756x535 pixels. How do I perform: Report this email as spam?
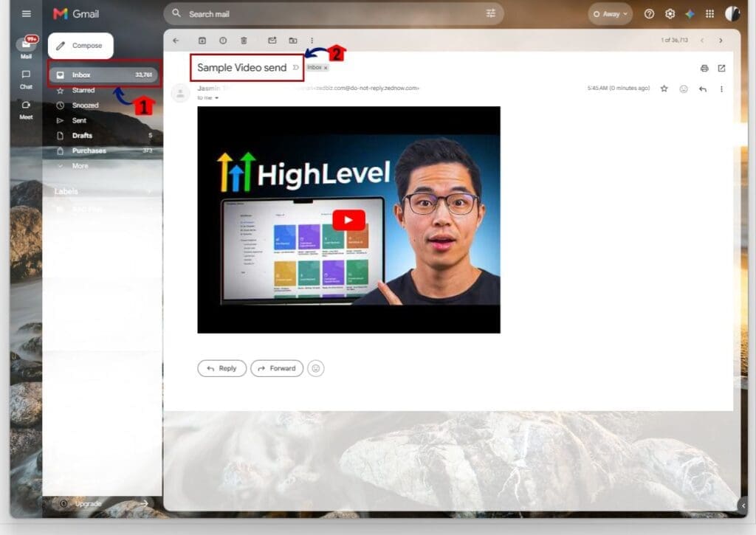pos(223,41)
